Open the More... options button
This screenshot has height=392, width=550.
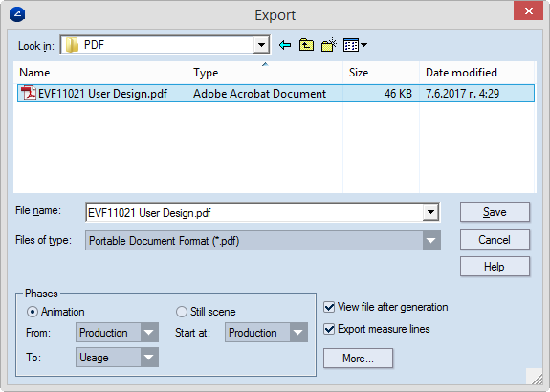[x=358, y=359]
